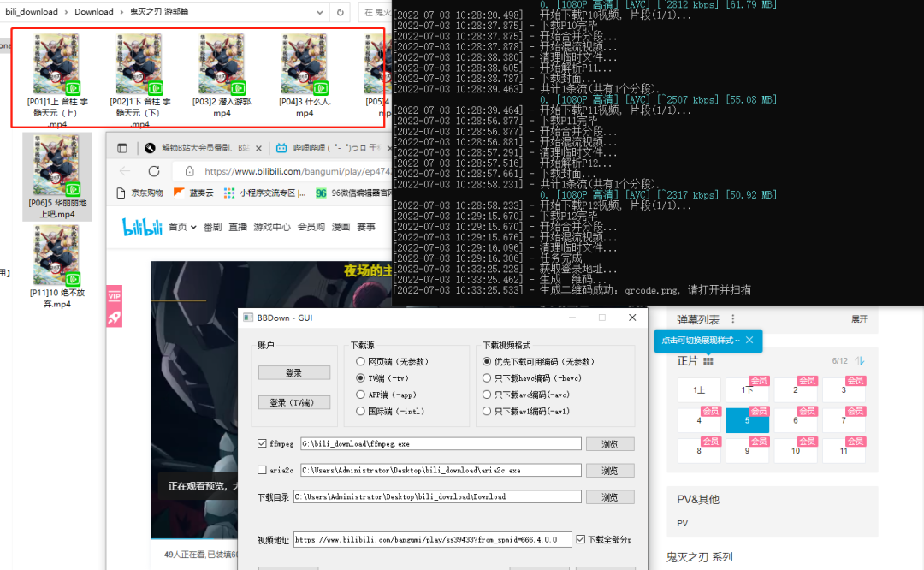Expand the 弹幕列表 with 展开
This screenshot has height=570, width=924.
pos(859,319)
